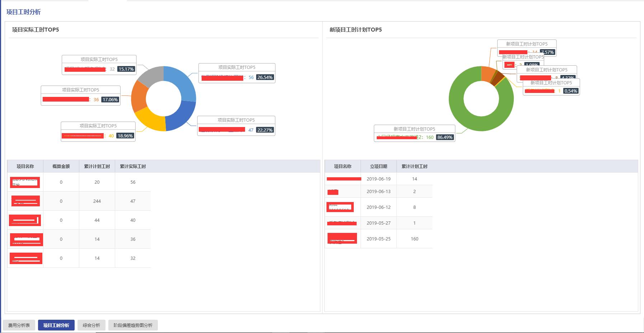Click the 累计实际工时 column header
The width and height of the screenshot is (644, 333).
[x=133, y=166]
